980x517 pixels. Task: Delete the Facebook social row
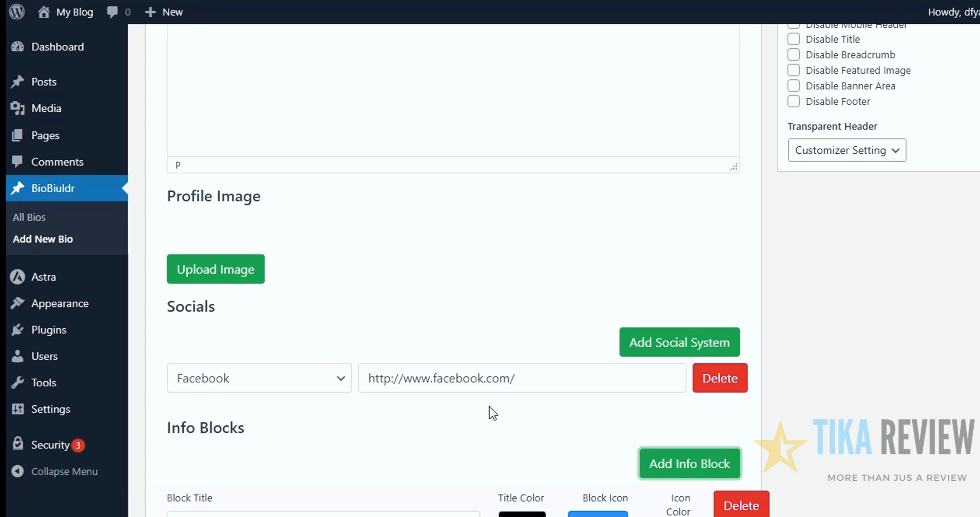point(720,378)
